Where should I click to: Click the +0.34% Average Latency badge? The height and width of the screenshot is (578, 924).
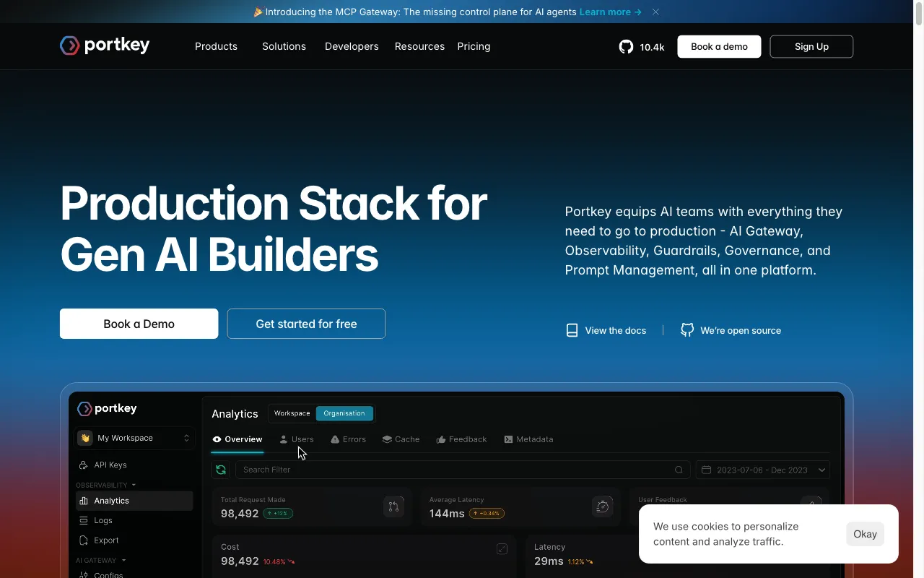pos(487,514)
